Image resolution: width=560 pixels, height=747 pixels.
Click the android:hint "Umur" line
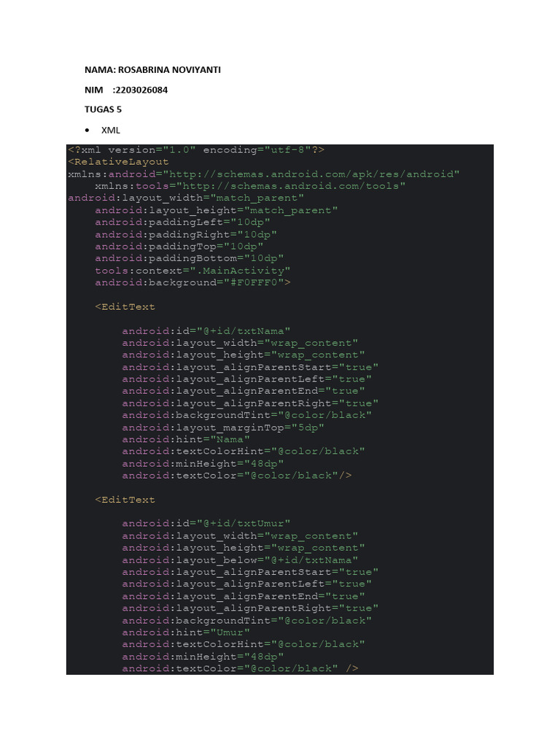[186, 632]
